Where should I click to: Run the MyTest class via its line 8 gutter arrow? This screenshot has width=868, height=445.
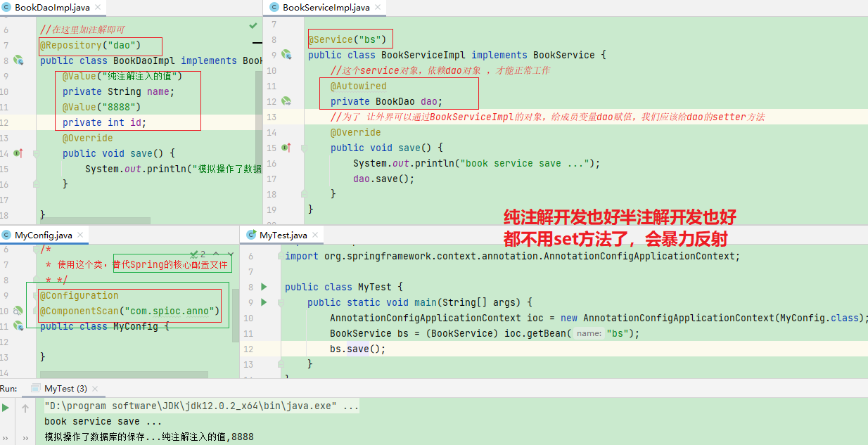click(x=264, y=287)
